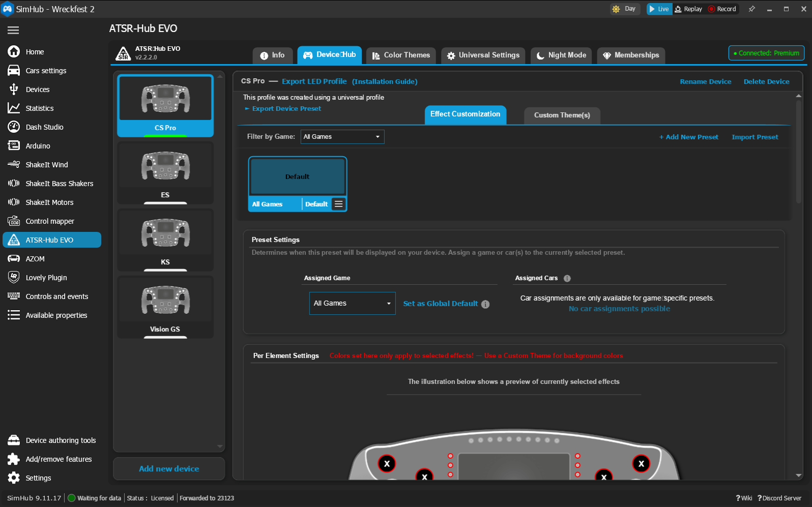Open the Wiki help link
812x507 pixels.
[744, 498]
